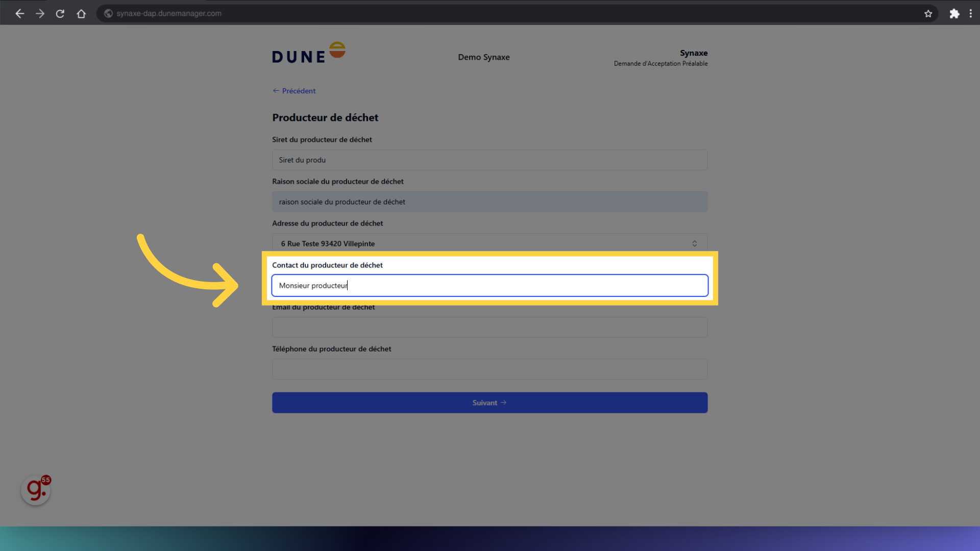Reload the page using the refresh icon

point(60,13)
